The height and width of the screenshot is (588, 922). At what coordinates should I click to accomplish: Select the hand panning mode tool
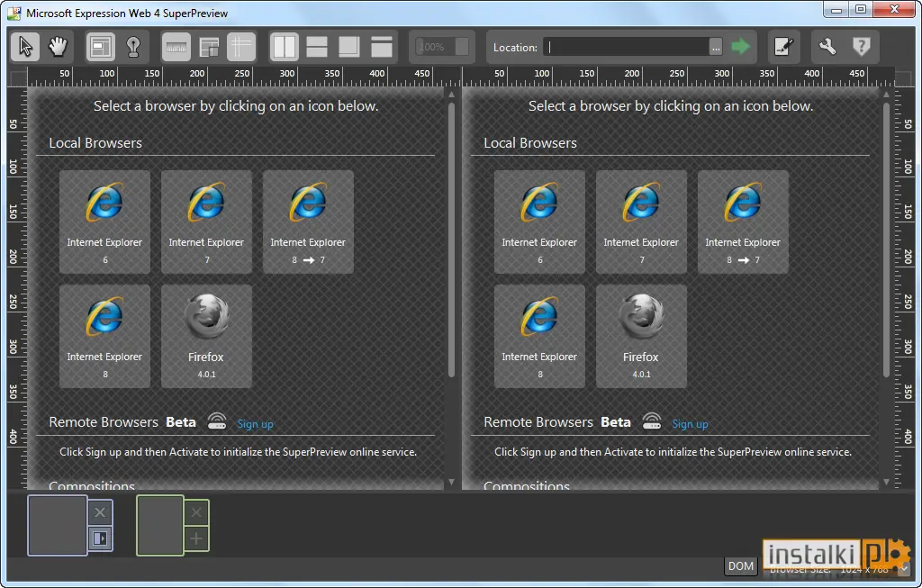pos(58,47)
